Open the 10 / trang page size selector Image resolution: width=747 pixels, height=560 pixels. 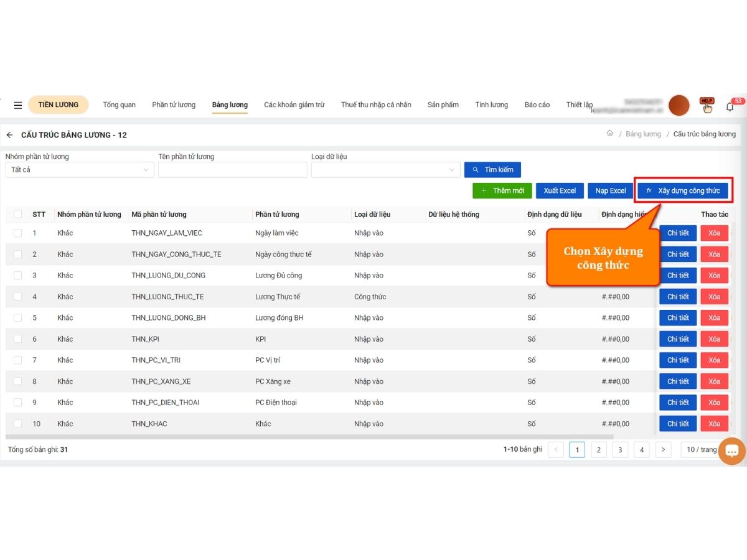(702, 449)
